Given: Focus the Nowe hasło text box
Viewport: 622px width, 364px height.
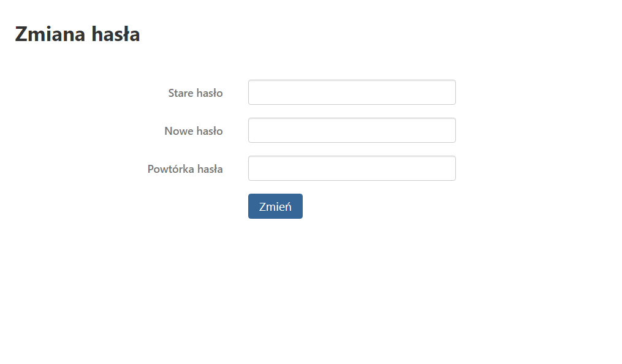Looking at the screenshot, I should [x=352, y=130].
